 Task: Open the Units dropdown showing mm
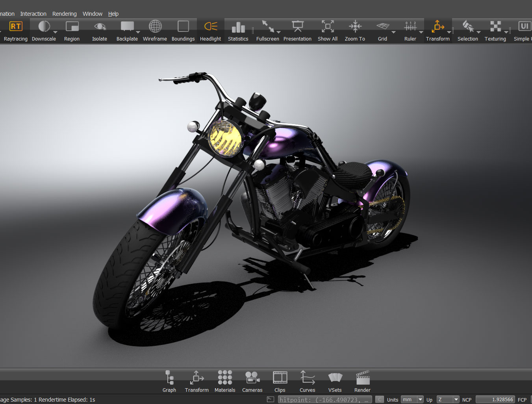point(412,400)
